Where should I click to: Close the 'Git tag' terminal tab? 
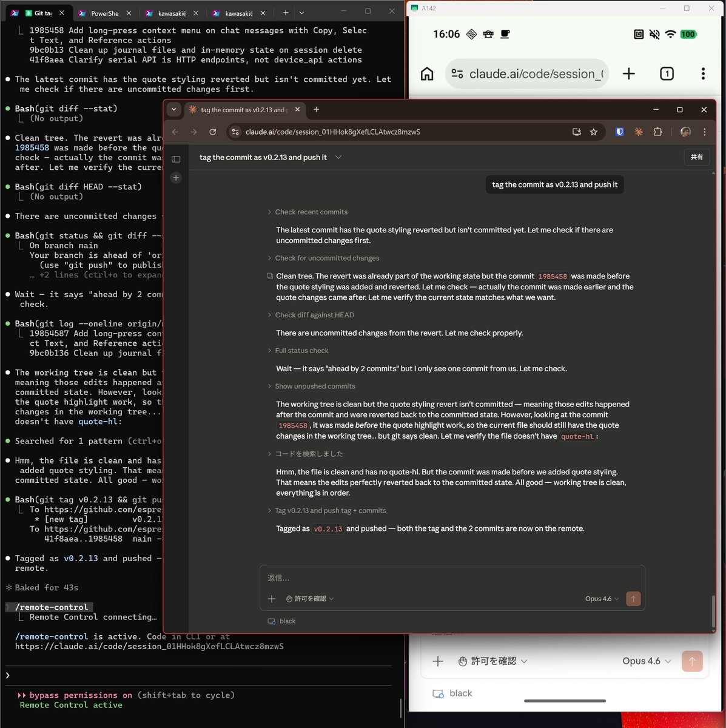tap(61, 13)
